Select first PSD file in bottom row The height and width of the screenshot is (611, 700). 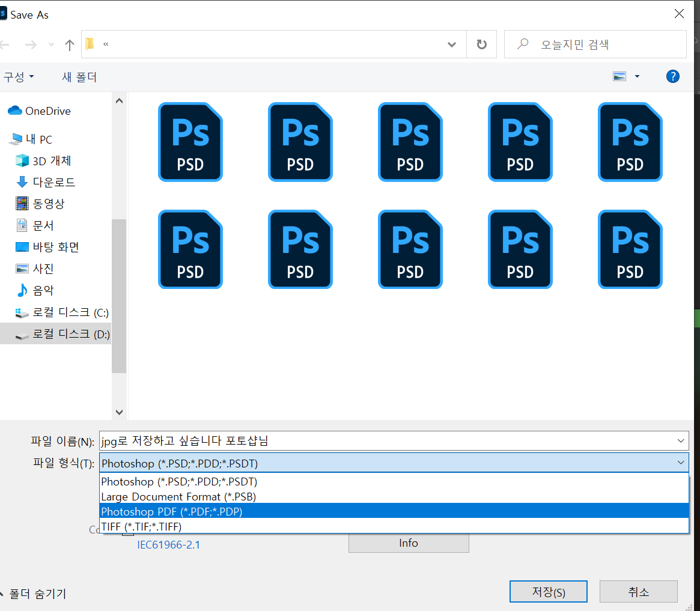click(x=190, y=249)
